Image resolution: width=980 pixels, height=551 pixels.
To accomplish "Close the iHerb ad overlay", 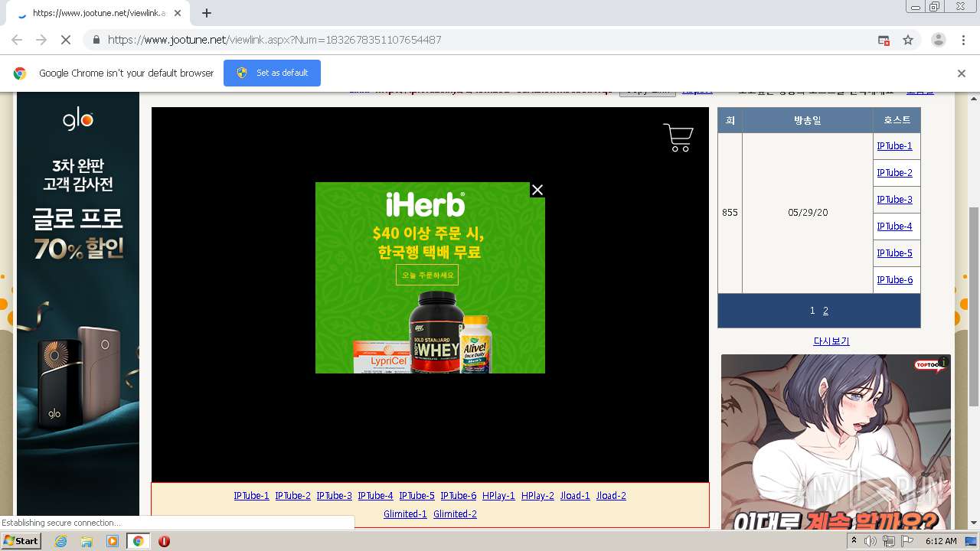I will point(537,190).
